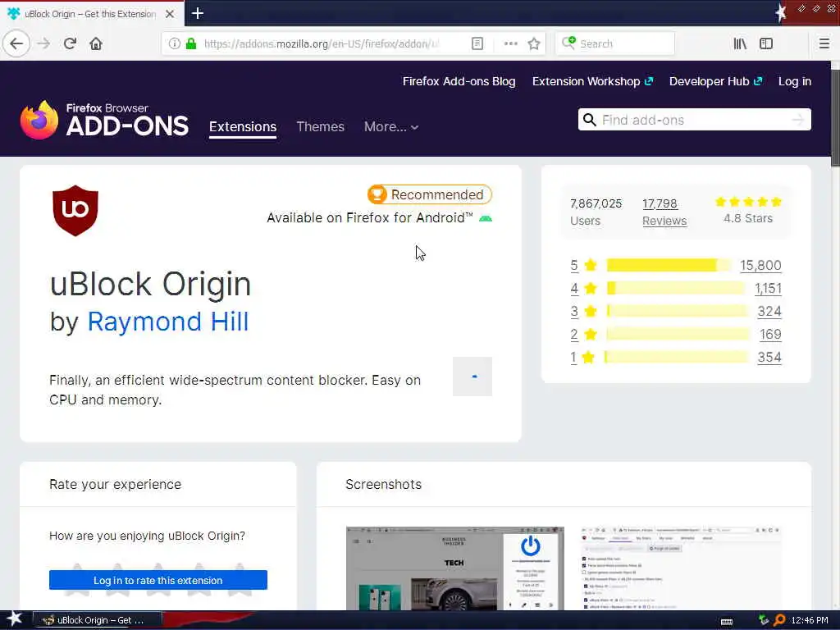This screenshot has height=630, width=840.
Task: Click the 7,867,025 Users count
Action: click(x=596, y=212)
